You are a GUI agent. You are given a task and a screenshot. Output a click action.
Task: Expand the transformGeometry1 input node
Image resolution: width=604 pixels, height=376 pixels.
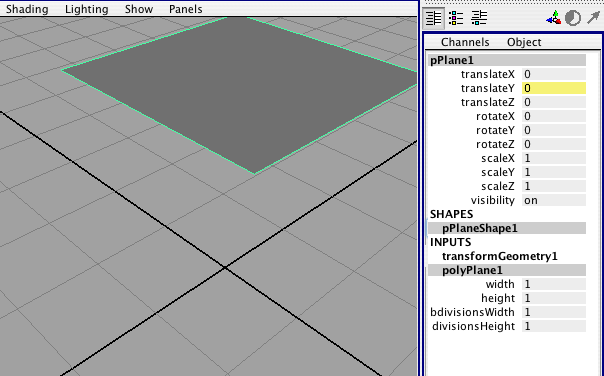[500, 256]
